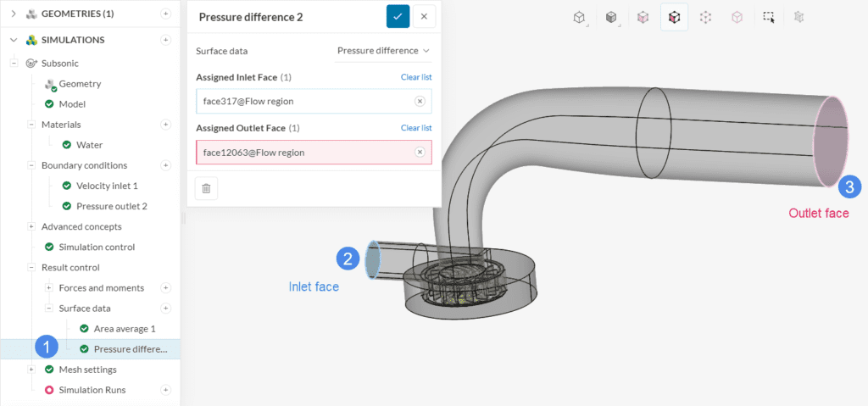868x406 pixels.
Task: Clear list of Assigned Outlet Face
Action: [x=416, y=128]
